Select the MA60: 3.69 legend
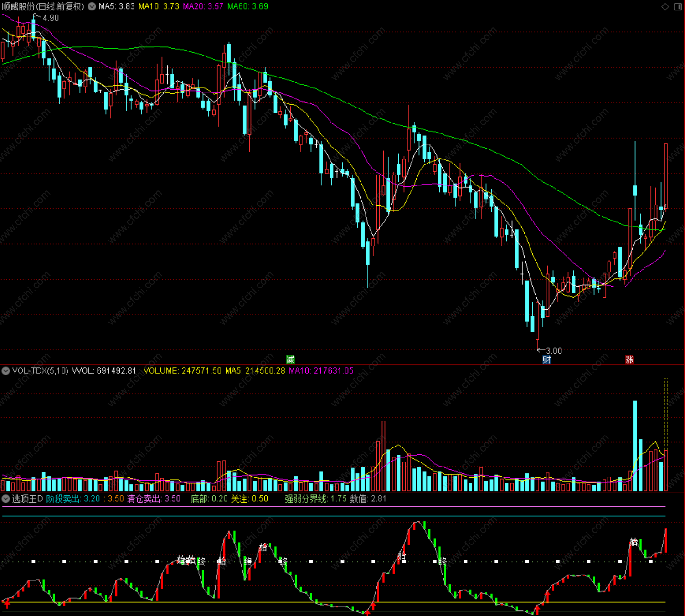 pos(247,6)
